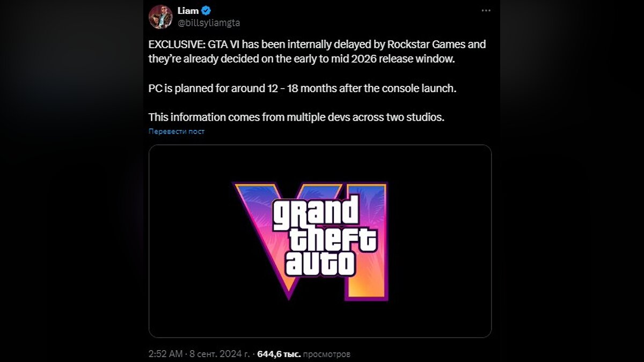Click the "644,6 тыс." view count

pos(279,354)
